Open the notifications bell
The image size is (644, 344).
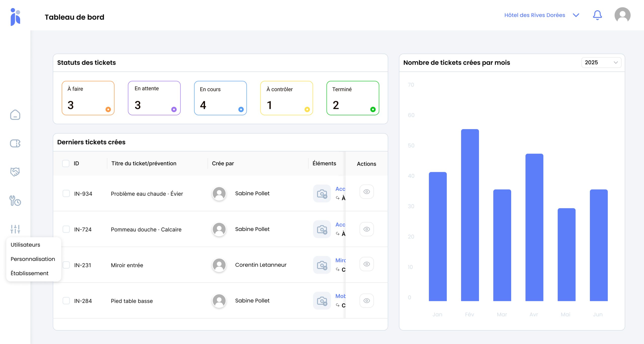(597, 15)
